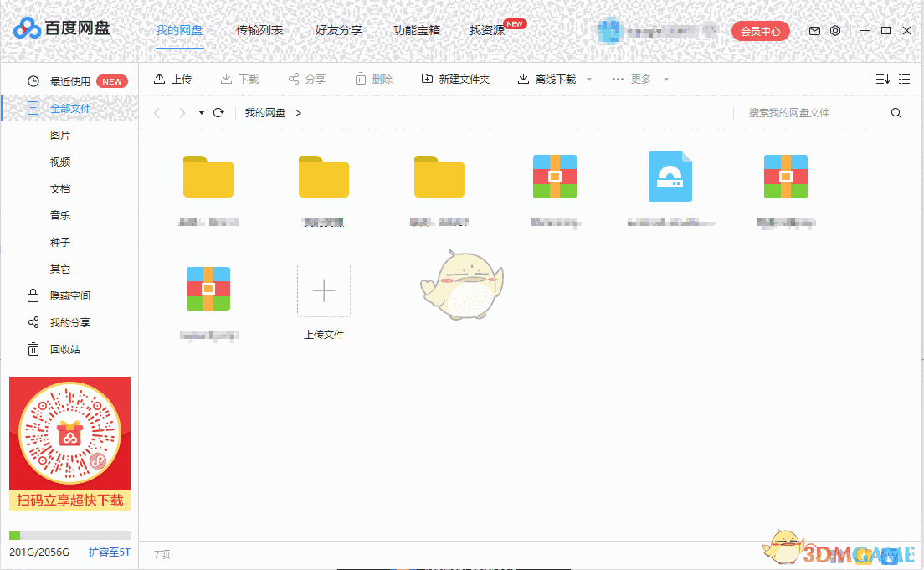Viewport: 924px width, 570px height.
Task: Click the 新建文件夹 (New Folder) icon
Action: point(454,79)
